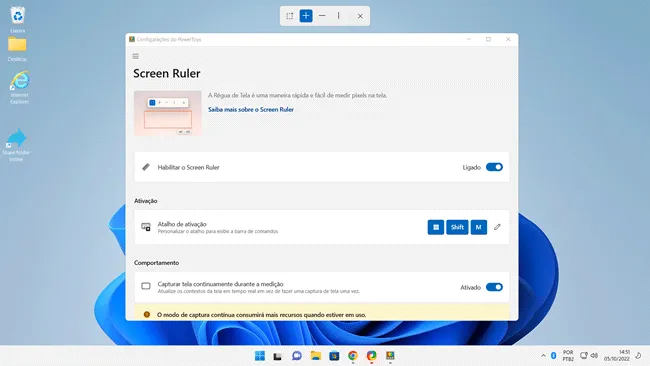The width and height of the screenshot is (650, 366).
Task: Click the 'Ativação' section label
Action: click(146, 201)
